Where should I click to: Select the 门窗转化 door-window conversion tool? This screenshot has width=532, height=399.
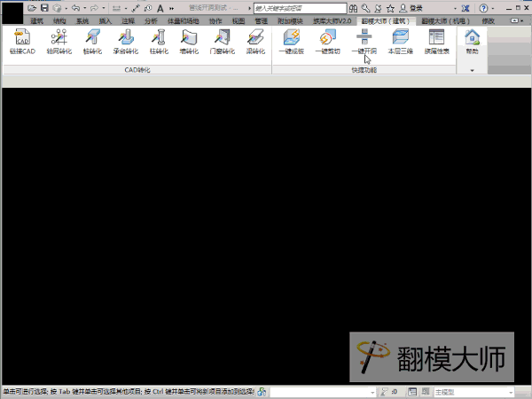point(221,41)
